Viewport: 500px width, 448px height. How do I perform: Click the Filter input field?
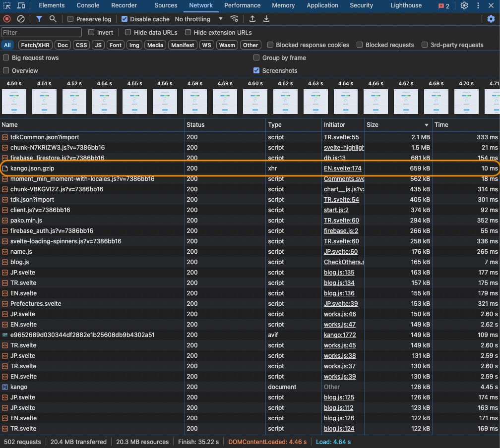[41, 31]
